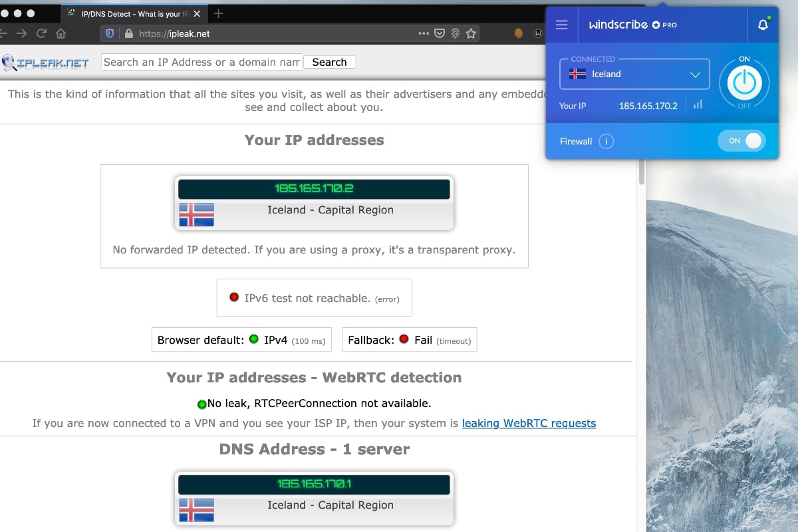View site security padlock info
This screenshot has width=798, height=532.
pyautogui.click(x=128, y=33)
